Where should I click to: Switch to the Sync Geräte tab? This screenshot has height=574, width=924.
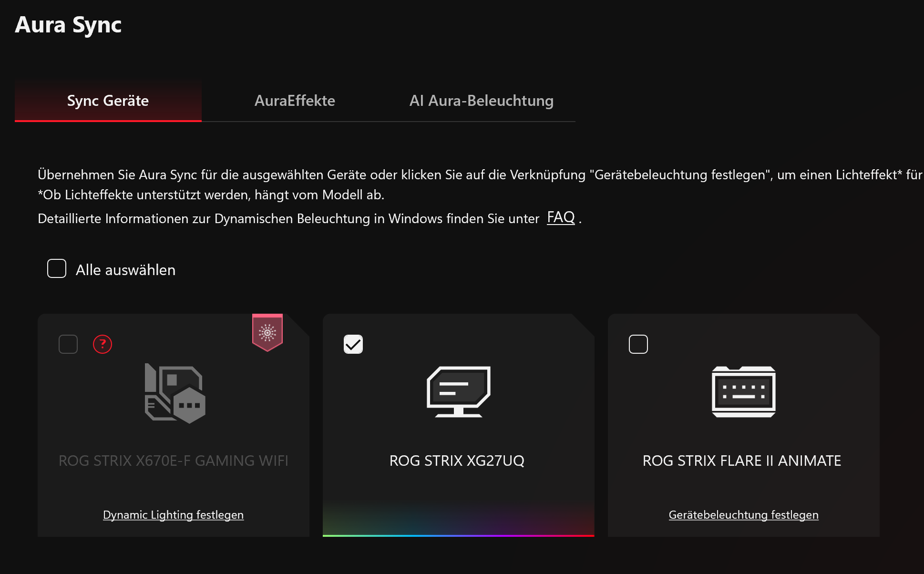coord(108,101)
